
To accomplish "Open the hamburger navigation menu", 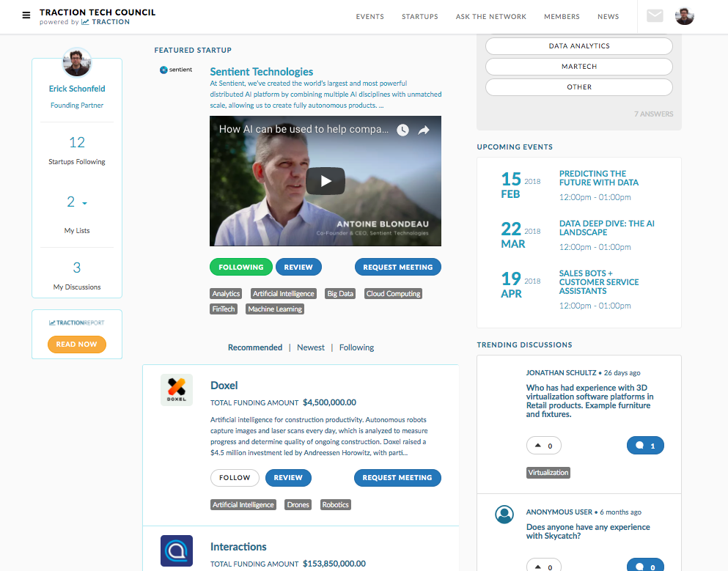I will click(26, 15).
